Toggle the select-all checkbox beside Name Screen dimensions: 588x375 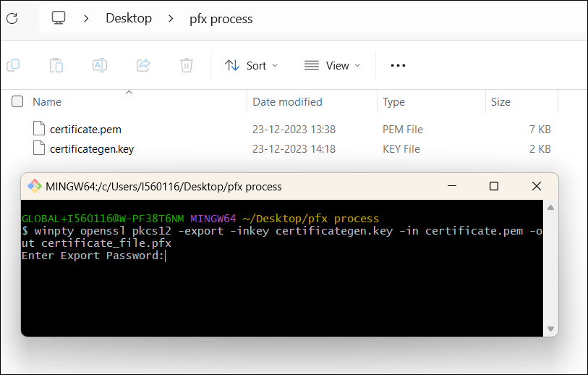pos(17,101)
